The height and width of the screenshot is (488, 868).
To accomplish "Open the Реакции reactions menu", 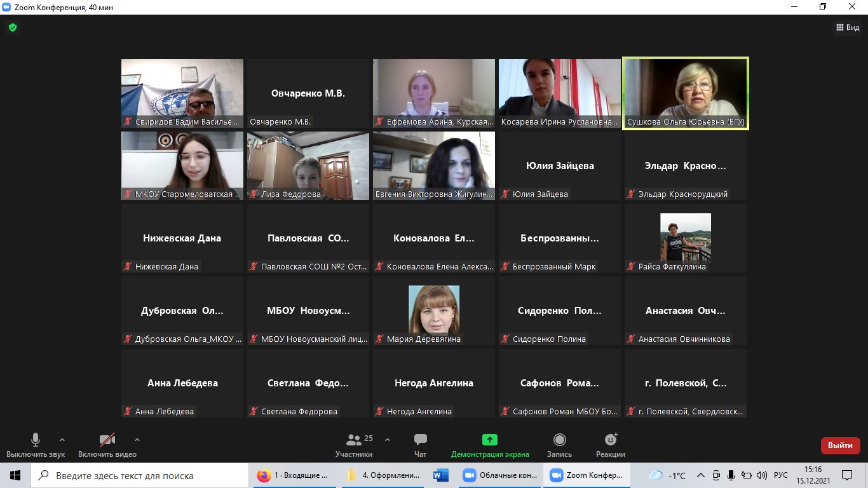I will pyautogui.click(x=610, y=445).
